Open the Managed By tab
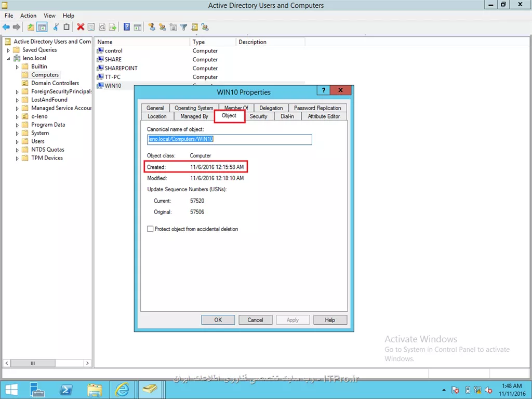 pyautogui.click(x=194, y=116)
